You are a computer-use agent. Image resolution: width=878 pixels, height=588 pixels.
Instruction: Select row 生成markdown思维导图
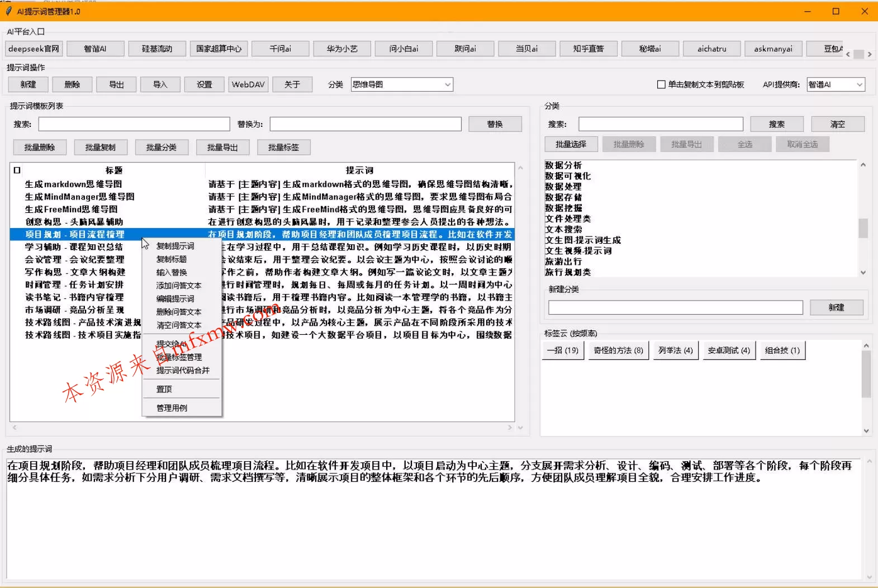262,184
